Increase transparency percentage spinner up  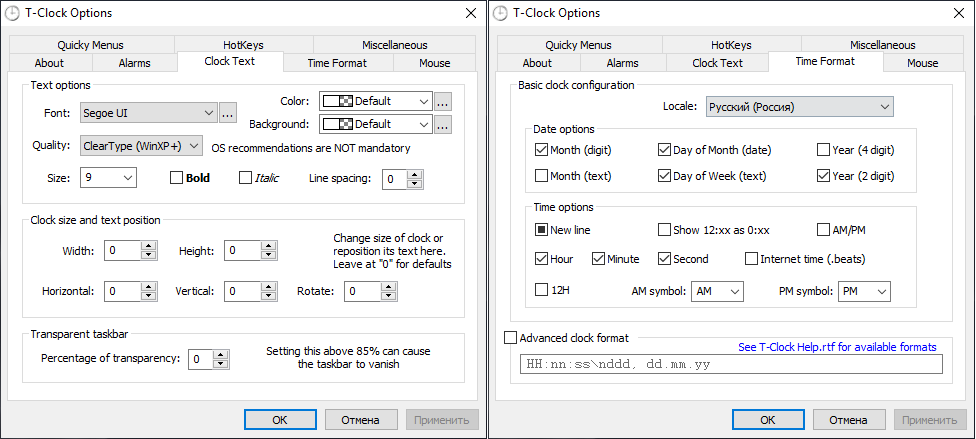(222, 354)
